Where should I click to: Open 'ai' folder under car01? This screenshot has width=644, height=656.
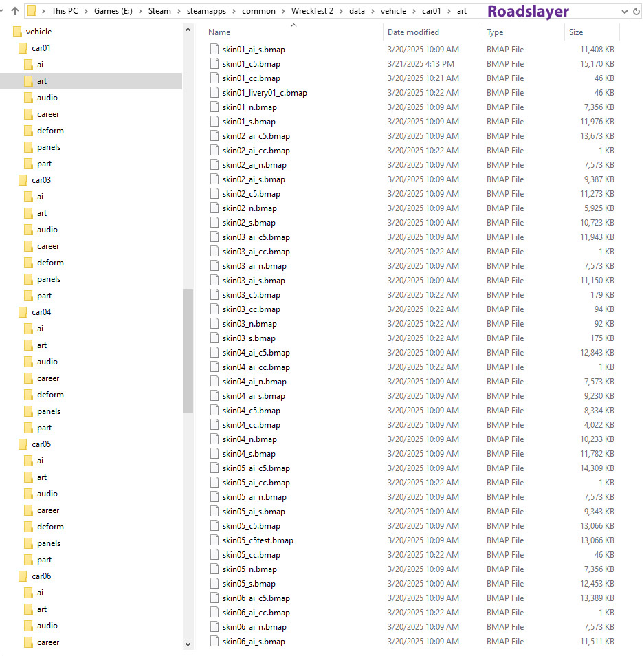(40, 65)
